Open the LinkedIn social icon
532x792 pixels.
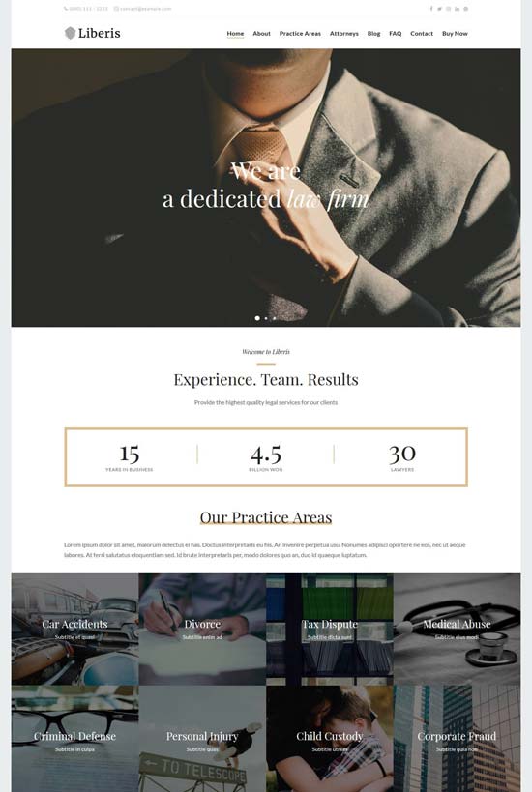click(x=457, y=9)
